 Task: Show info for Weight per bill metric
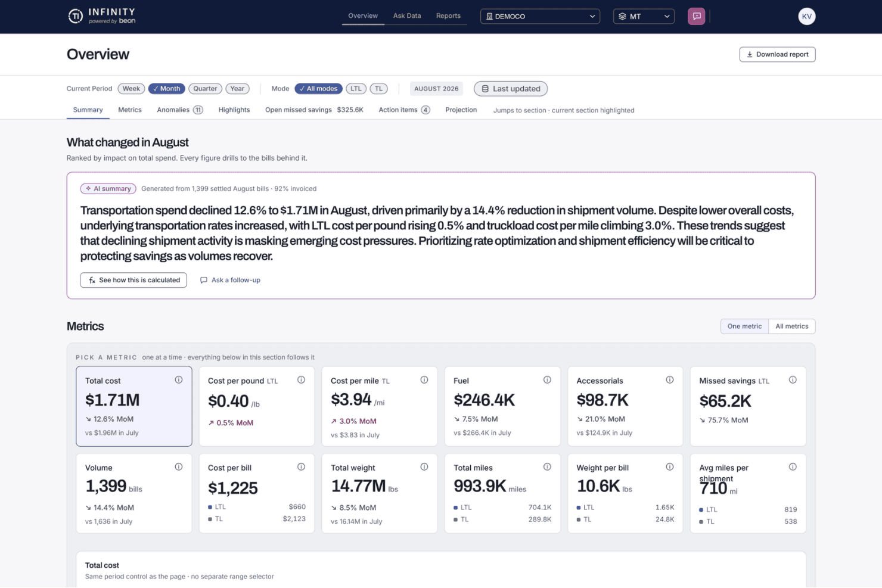pos(670,467)
